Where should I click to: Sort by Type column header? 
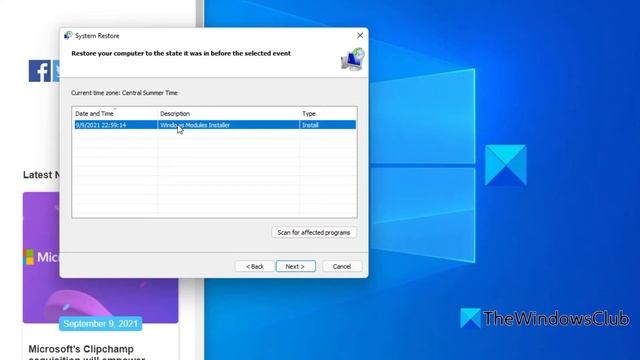tap(328, 113)
